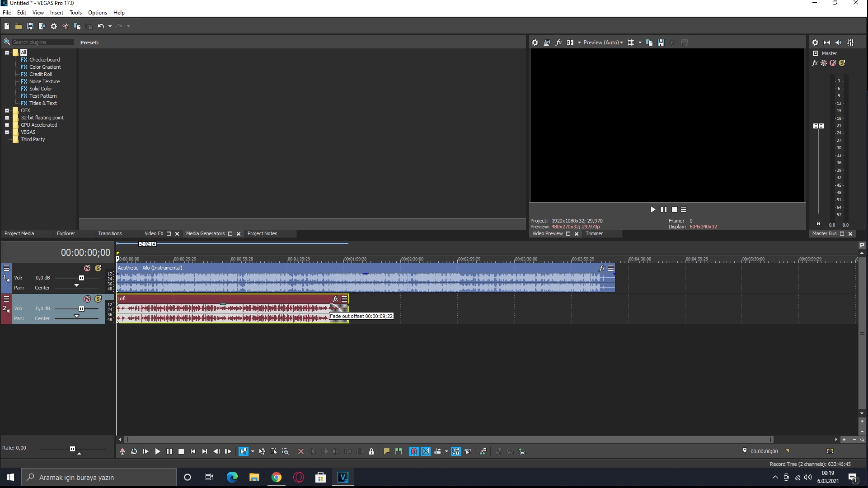The height and width of the screenshot is (488, 868).
Task: Open File Explorer from Windows taskbar
Action: click(254, 477)
